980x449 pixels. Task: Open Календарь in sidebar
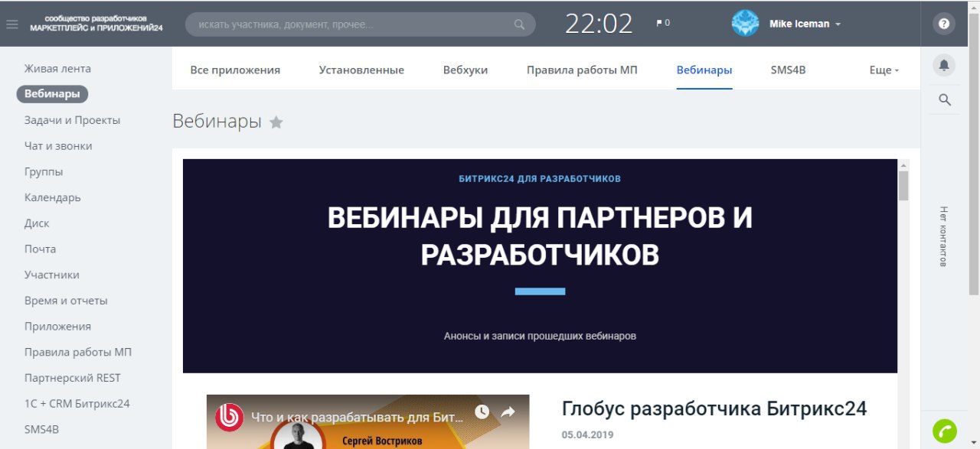53,197
